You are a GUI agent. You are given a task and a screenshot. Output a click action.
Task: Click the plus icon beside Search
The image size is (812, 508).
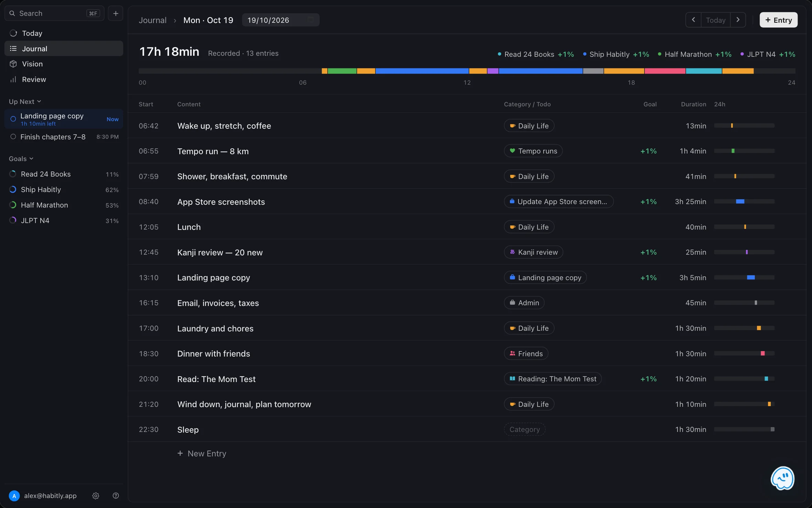116,13
